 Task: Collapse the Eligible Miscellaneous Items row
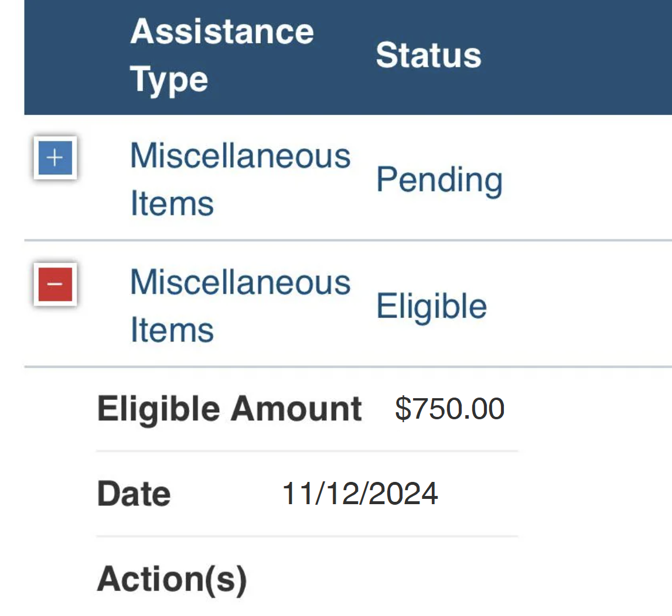(55, 285)
